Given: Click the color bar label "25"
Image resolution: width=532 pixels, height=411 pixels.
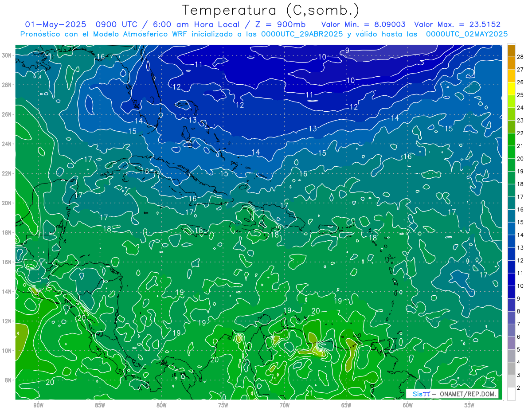Looking at the screenshot, I should (520, 95).
